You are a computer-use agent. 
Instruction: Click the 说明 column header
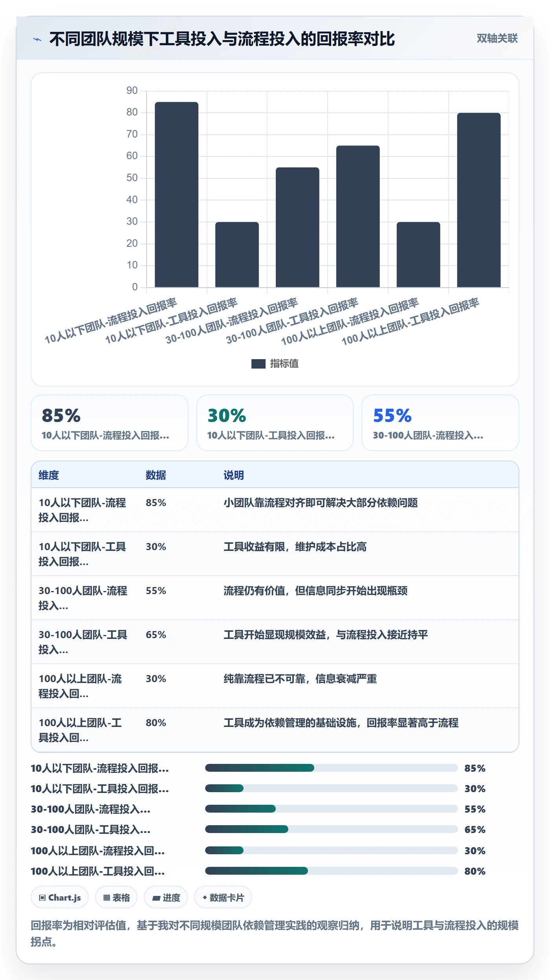click(234, 475)
